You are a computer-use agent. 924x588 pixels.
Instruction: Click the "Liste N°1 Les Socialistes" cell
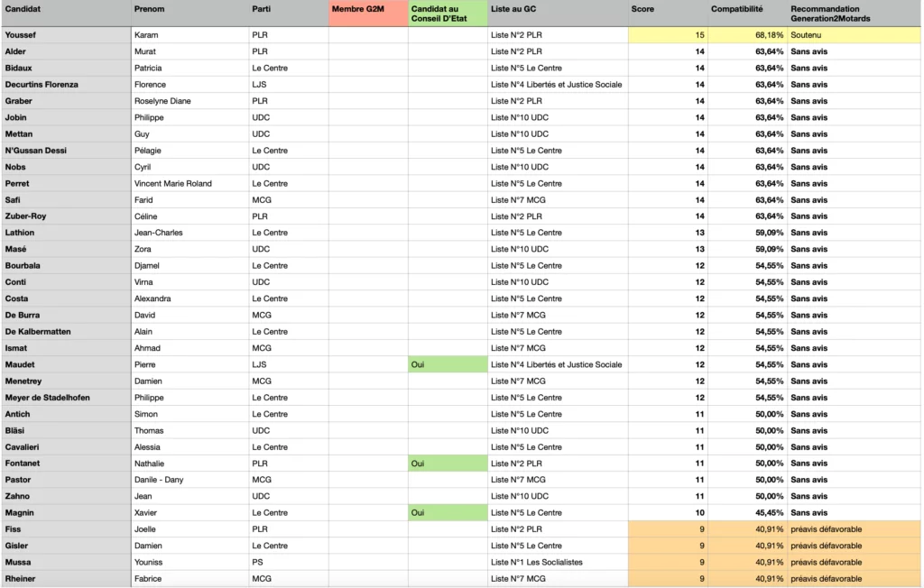pos(558,562)
